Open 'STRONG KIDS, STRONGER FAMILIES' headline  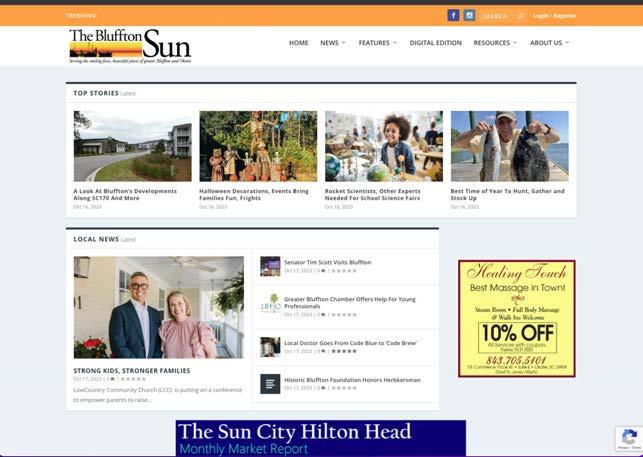tap(132, 371)
